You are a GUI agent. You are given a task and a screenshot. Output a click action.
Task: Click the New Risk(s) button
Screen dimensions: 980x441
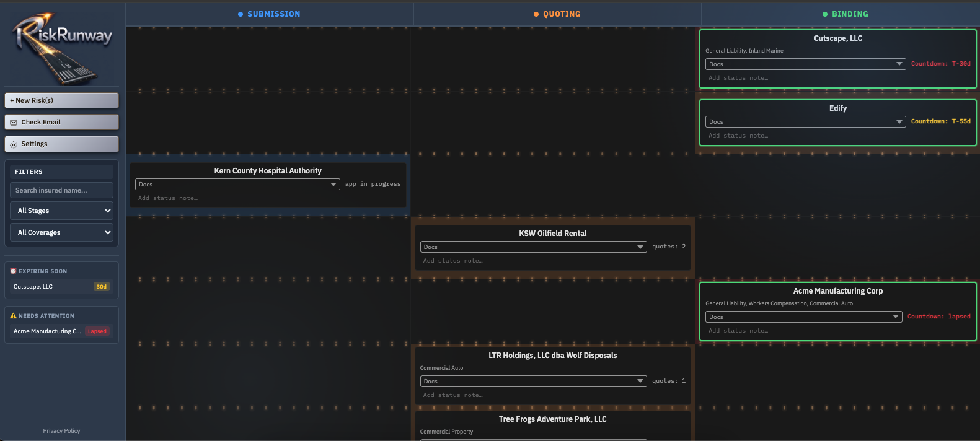[62, 100]
